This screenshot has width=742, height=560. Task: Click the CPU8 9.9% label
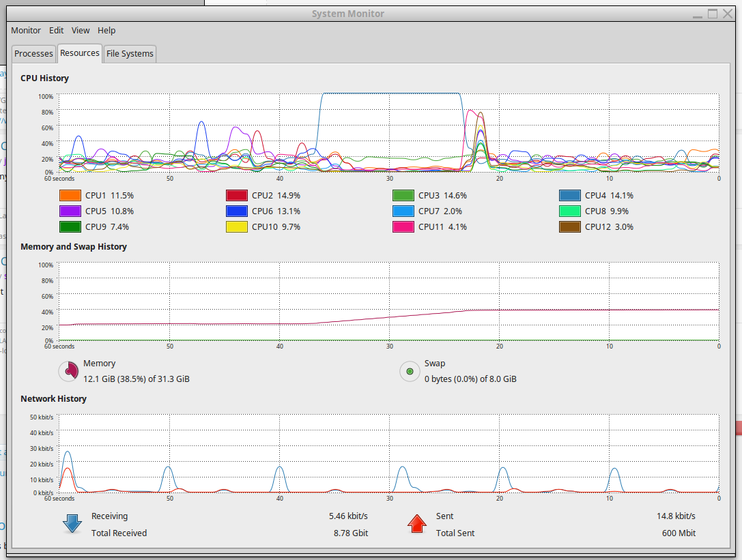[607, 211]
